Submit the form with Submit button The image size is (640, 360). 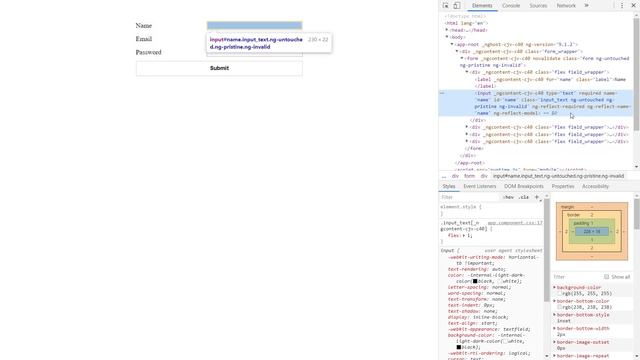pyautogui.click(x=219, y=68)
